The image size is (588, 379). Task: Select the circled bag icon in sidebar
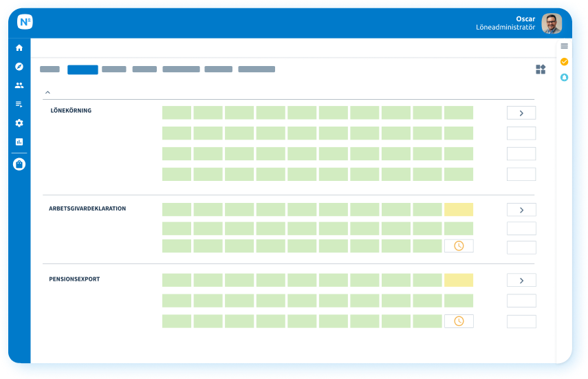tap(19, 164)
